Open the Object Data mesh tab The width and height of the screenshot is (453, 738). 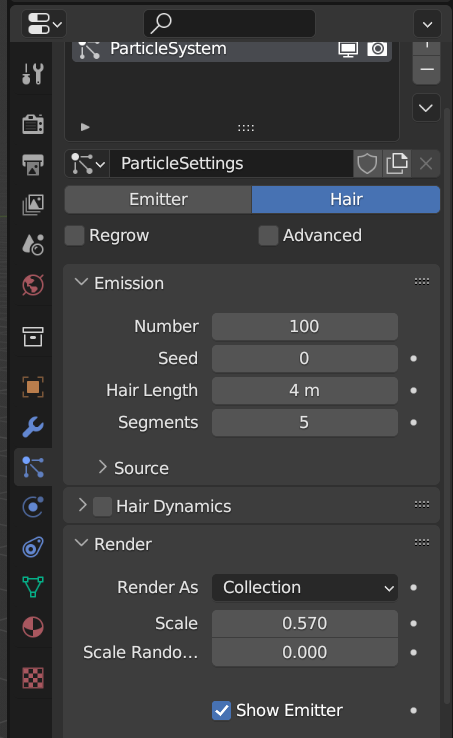tap(33, 587)
